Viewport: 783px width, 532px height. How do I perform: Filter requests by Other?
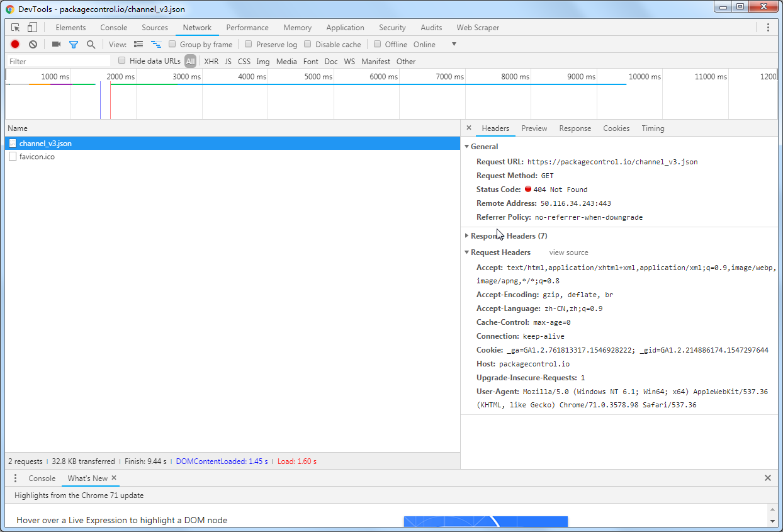[406, 61]
